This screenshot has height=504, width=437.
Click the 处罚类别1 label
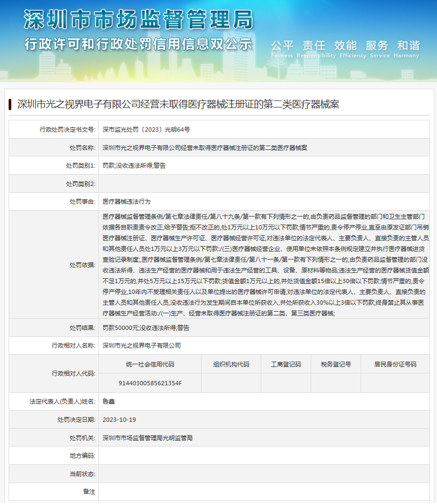click(x=81, y=165)
